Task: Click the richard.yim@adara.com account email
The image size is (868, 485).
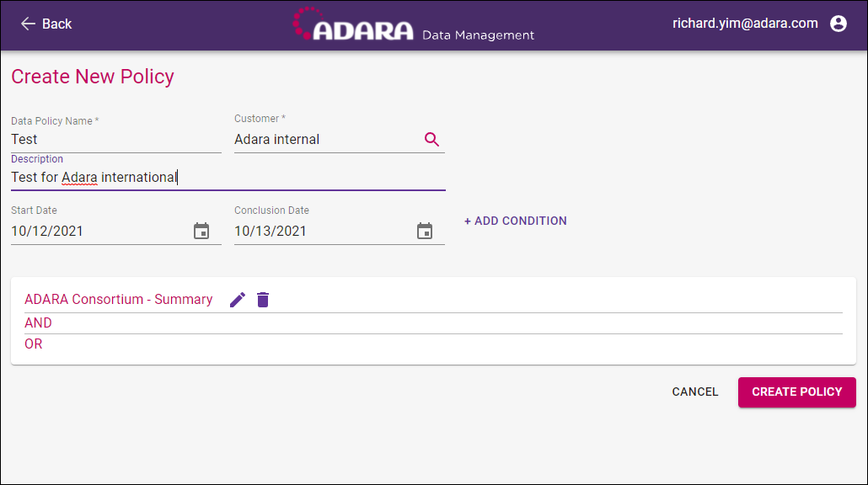Action: point(745,24)
